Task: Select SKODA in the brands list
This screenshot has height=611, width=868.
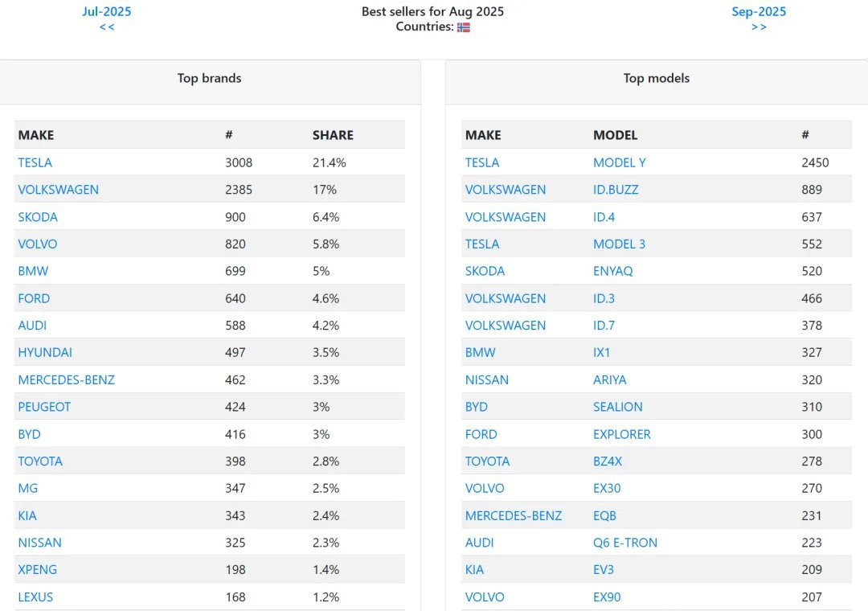Action: (38, 217)
